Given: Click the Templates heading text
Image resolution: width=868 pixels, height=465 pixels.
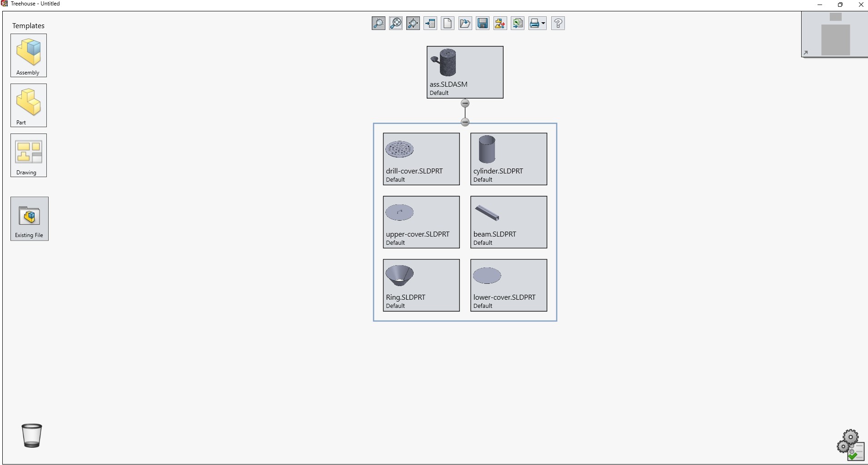Looking at the screenshot, I should 28,26.
